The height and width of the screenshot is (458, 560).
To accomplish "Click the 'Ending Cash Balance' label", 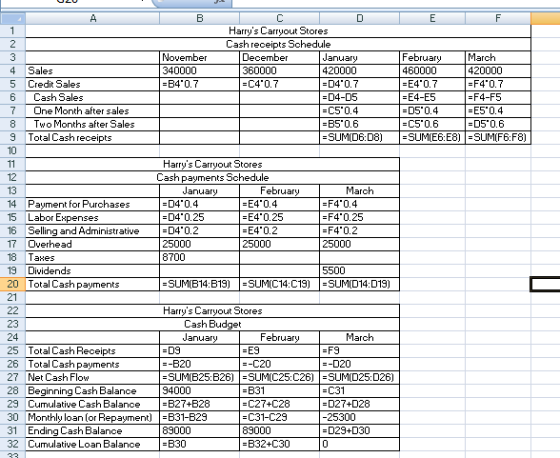I will [x=92, y=430].
